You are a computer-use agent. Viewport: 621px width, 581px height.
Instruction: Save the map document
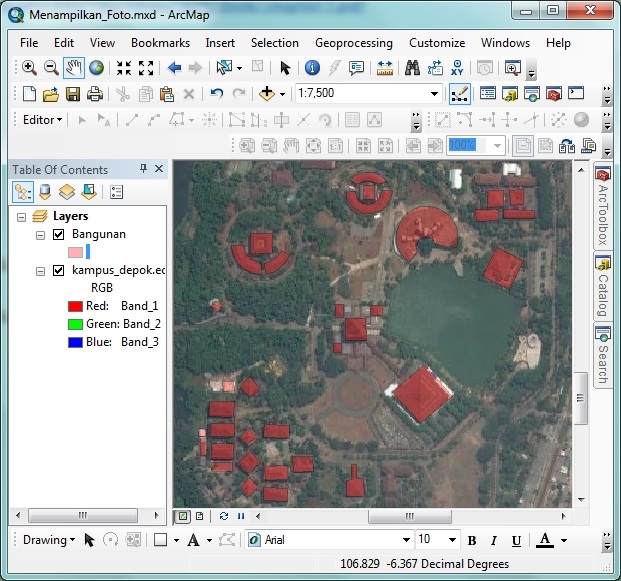tap(73, 94)
